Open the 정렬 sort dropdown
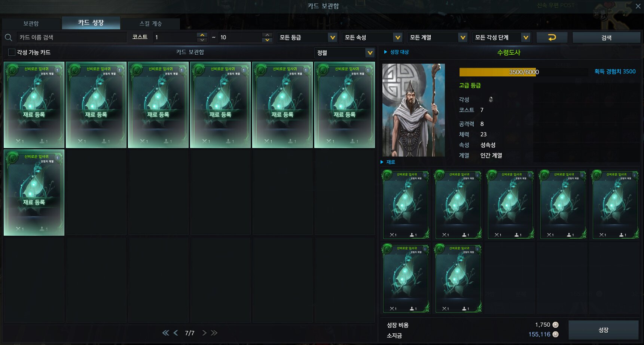 pyautogui.click(x=345, y=53)
